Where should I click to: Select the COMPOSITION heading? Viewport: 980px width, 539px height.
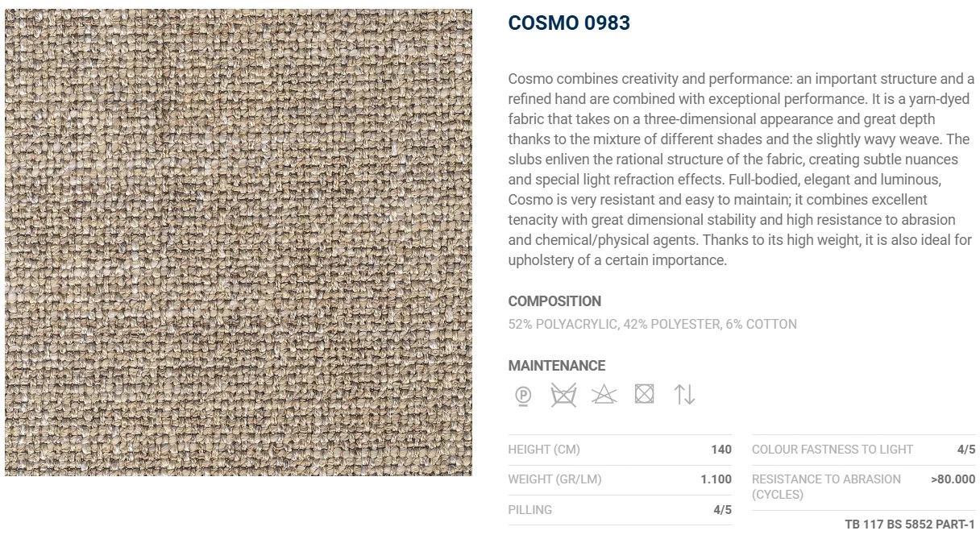coord(554,301)
